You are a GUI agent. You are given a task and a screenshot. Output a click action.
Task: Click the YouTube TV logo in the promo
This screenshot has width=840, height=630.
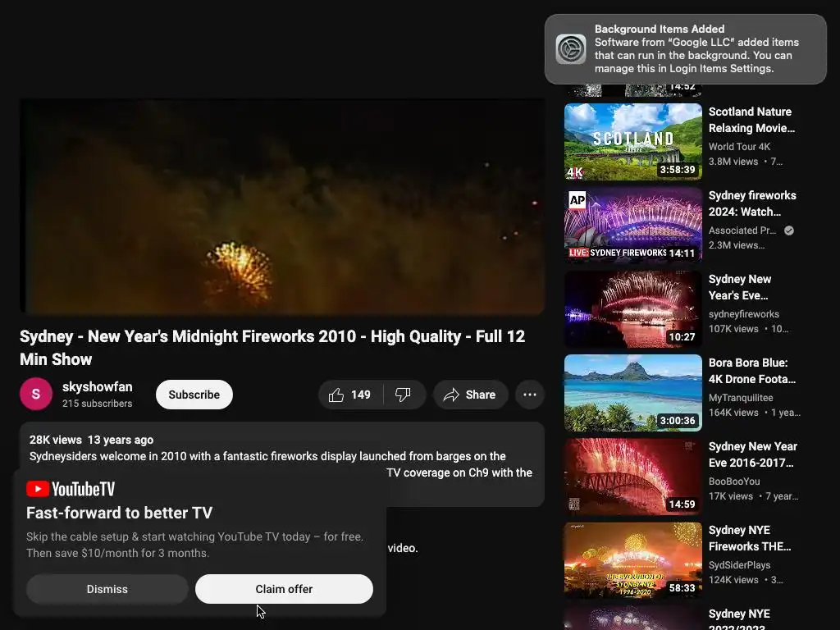click(71, 489)
